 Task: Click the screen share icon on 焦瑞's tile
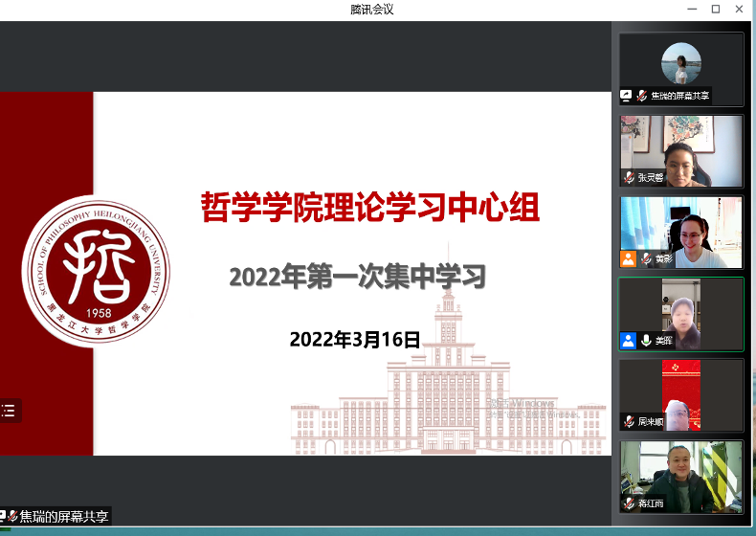[x=627, y=96]
